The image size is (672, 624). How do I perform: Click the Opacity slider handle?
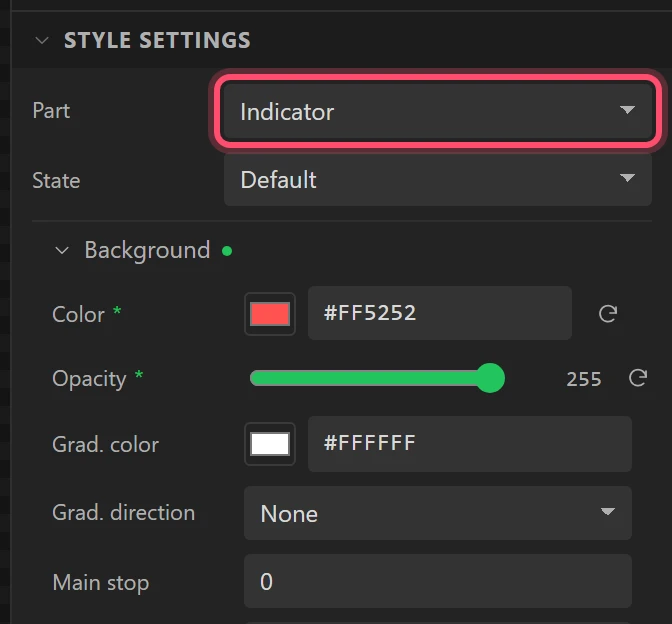click(490, 378)
